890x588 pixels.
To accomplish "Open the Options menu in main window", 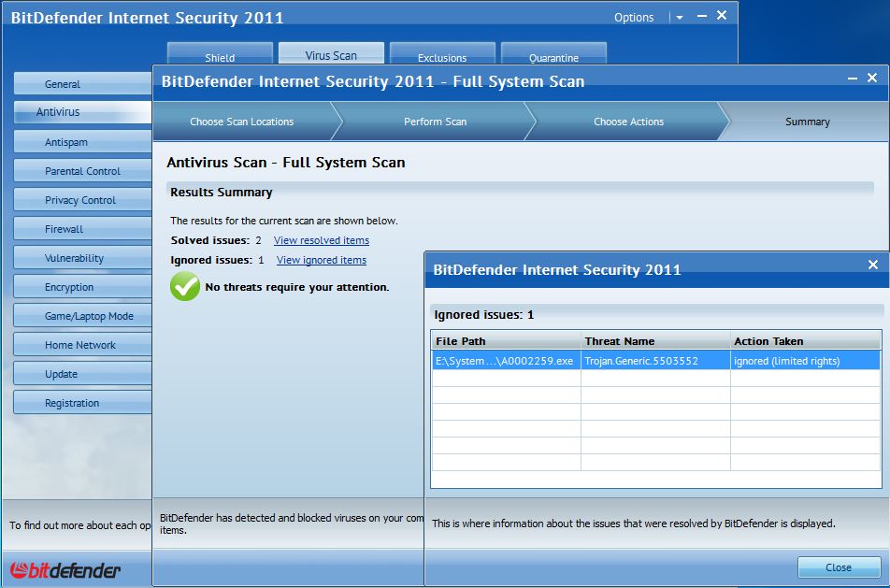I will (x=634, y=18).
